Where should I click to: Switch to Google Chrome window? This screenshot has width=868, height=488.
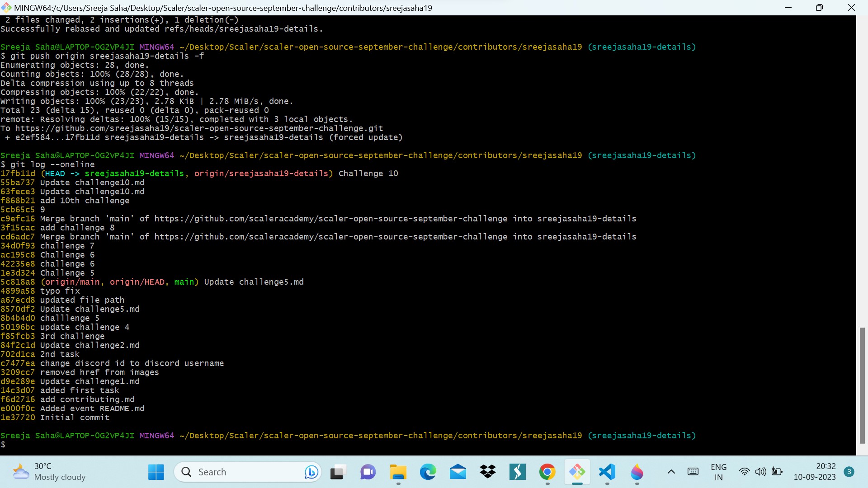point(547,472)
